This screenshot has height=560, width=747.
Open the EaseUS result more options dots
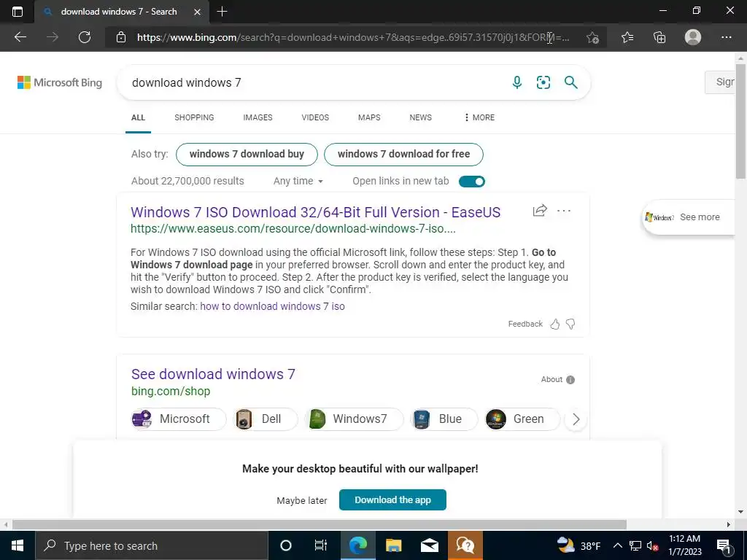click(564, 211)
